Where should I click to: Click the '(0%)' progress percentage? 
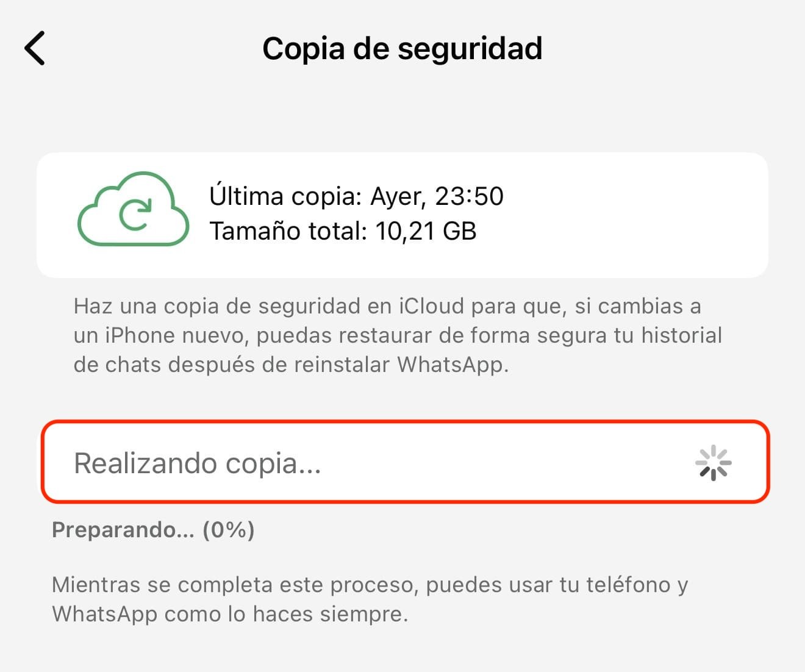(228, 530)
